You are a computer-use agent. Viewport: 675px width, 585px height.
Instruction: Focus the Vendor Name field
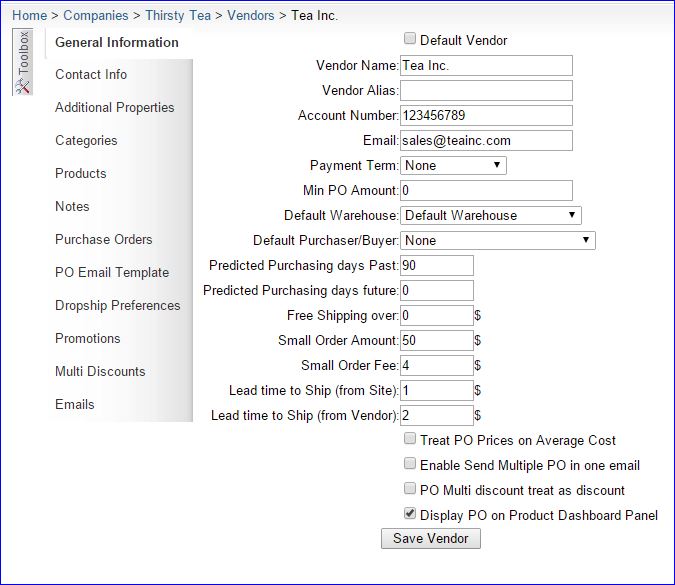pos(486,65)
